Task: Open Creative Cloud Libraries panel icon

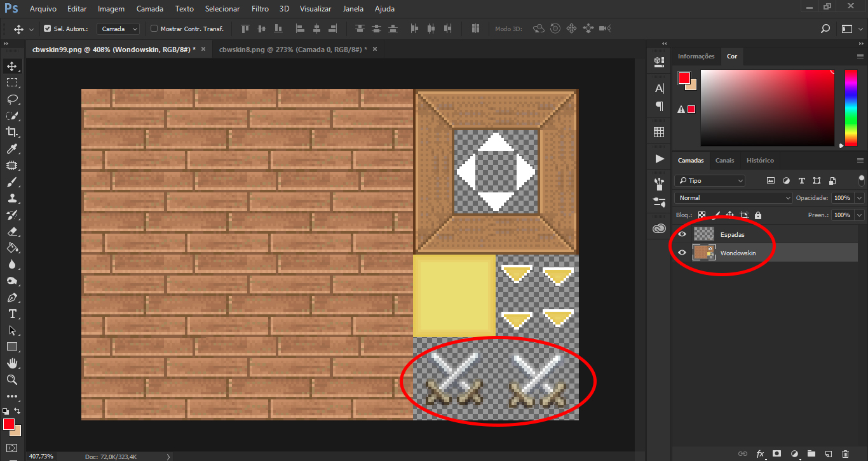Action: point(659,229)
